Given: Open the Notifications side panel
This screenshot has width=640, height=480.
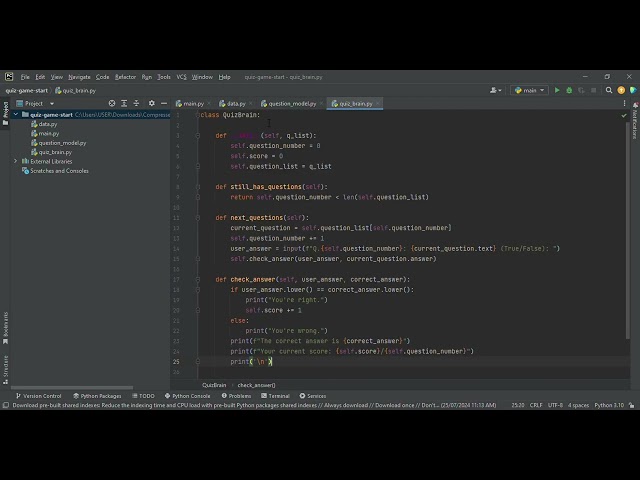Looking at the screenshot, I should [635, 121].
